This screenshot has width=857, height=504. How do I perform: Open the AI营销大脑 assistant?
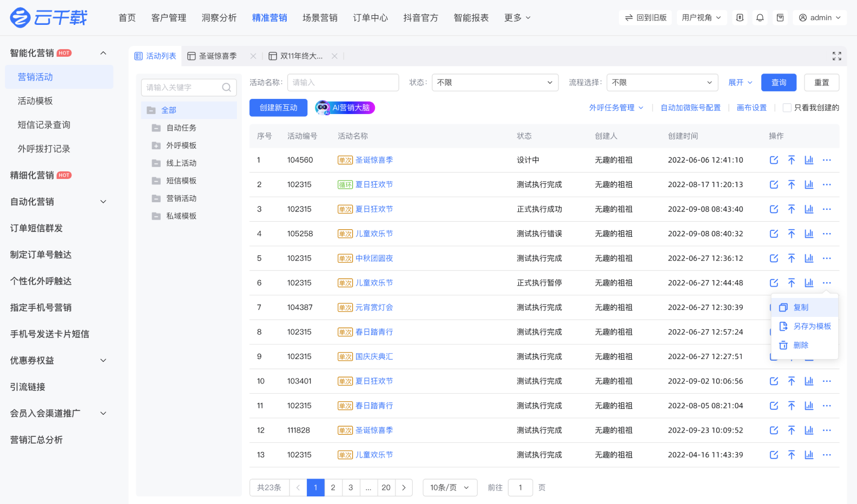[345, 108]
